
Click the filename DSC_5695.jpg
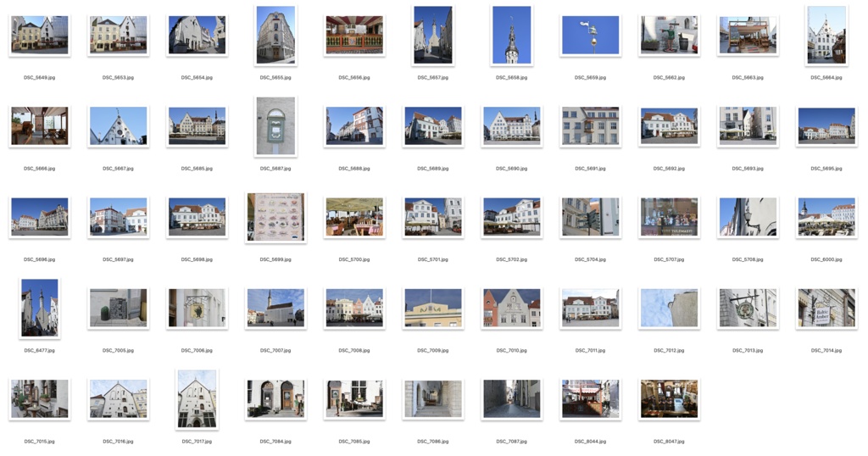pos(826,168)
